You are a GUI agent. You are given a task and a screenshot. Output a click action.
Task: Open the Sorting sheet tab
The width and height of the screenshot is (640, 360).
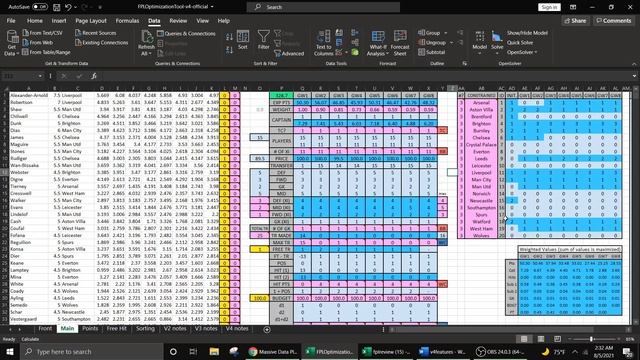click(x=145, y=329)
